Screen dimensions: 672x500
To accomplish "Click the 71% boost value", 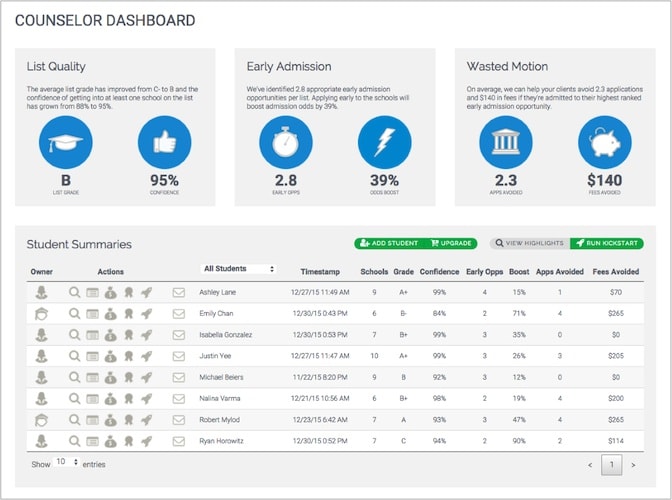I will (x=519, y=314).
